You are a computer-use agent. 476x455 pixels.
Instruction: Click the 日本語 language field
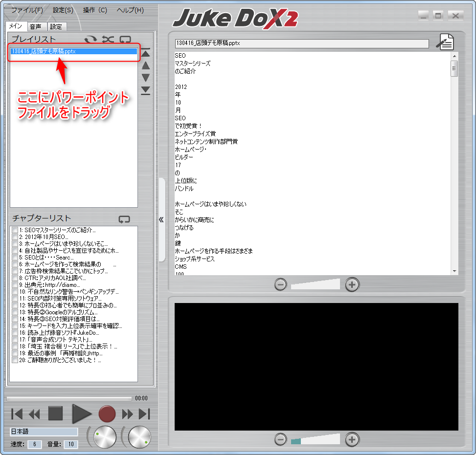(x=44, y=432)
